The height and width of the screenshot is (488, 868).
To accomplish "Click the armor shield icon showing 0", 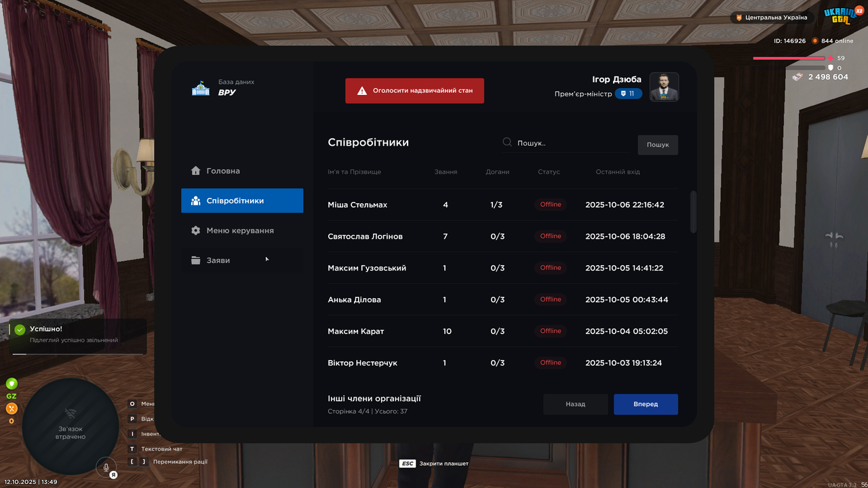I will (x=830, y=68).
